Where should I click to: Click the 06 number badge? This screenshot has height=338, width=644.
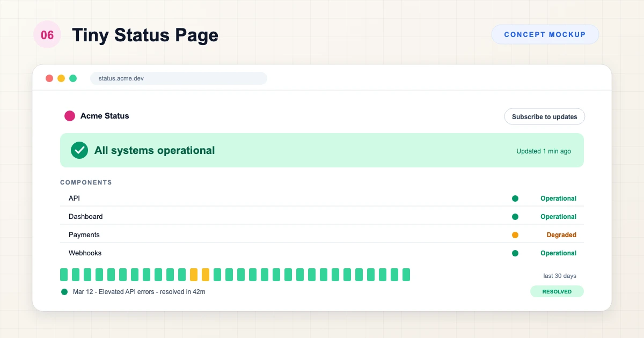tap(47, 35)
